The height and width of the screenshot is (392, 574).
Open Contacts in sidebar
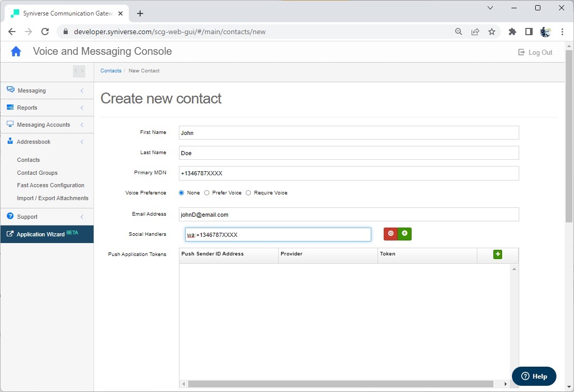pos(28,160)
